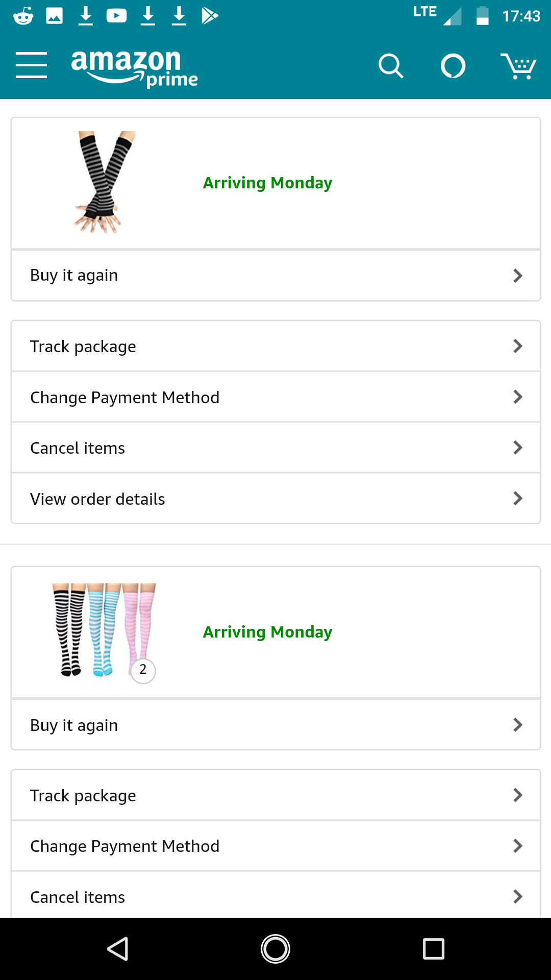This screenshot has width=551, height=980.
Task: Launch the Alexa voice assistant icon
Action: pyautogui.click(x=453, y=66)
